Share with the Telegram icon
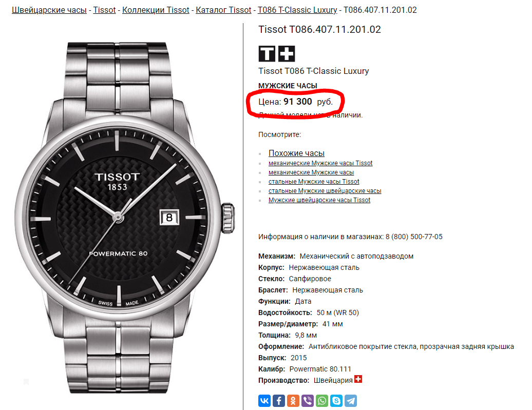The height and width of the screenshot is (410, 532). pyautogui.click(x=351, y=401)
